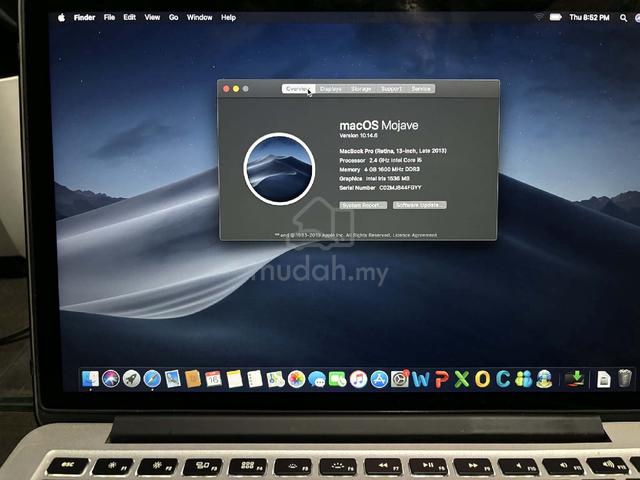Open the File menu

109,17
